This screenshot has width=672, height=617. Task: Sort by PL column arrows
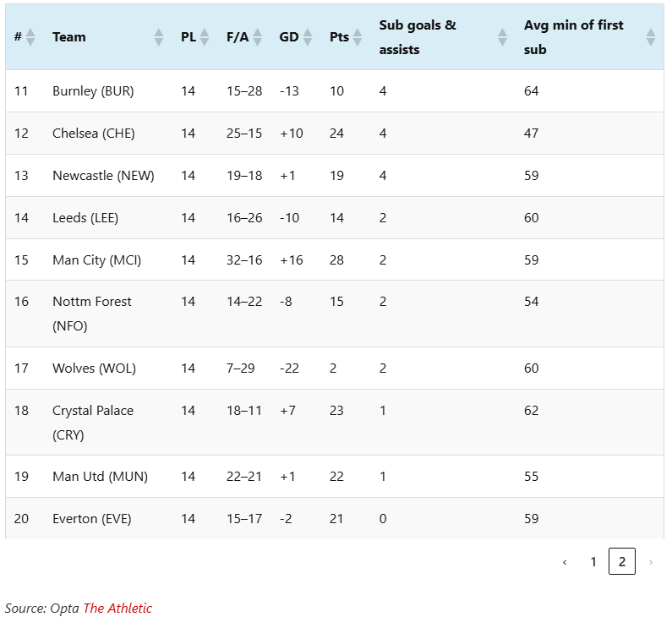[204, 37]
